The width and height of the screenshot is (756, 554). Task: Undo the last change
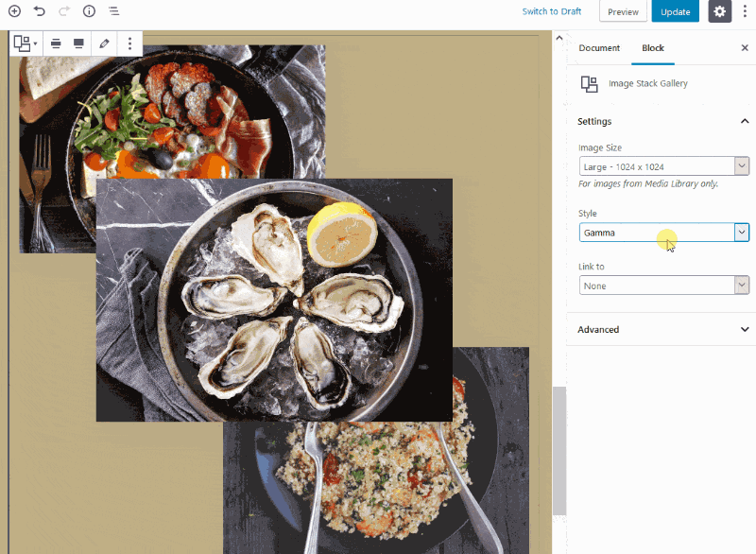(x=39, y=11)
